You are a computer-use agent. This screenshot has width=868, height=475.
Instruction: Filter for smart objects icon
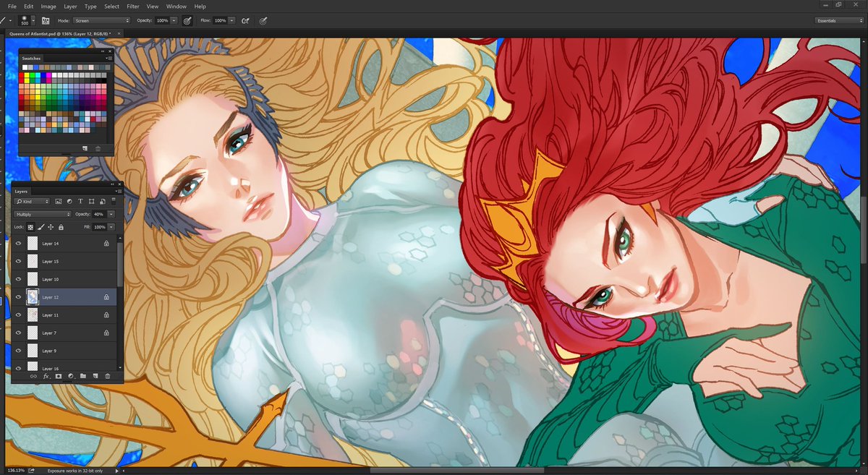pyautogui.click(x=103, y=201)
